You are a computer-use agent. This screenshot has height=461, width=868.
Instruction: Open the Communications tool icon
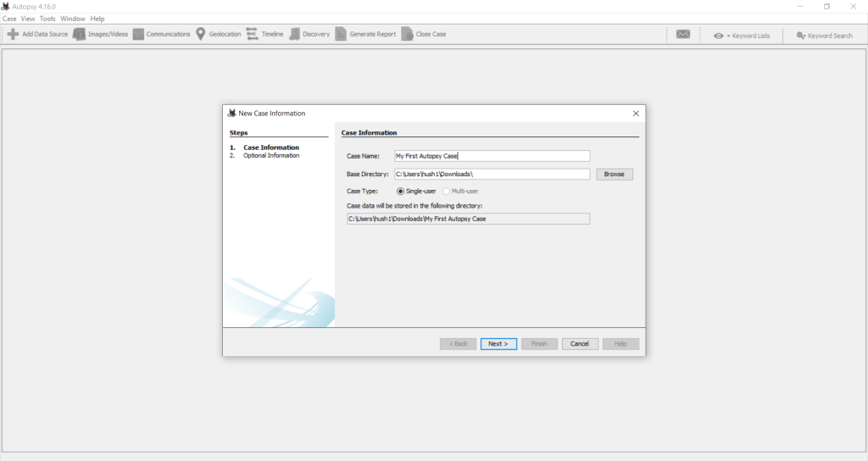coord(138,34)
